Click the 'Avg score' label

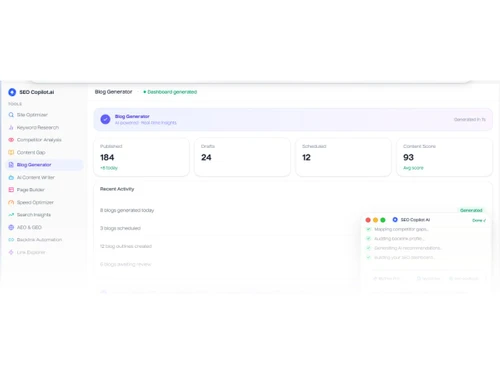[413, 168]
